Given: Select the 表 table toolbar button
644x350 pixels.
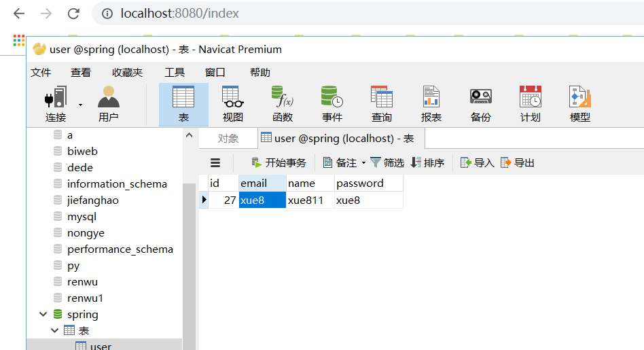Looking at the screenshot, I should click(183, 105).
